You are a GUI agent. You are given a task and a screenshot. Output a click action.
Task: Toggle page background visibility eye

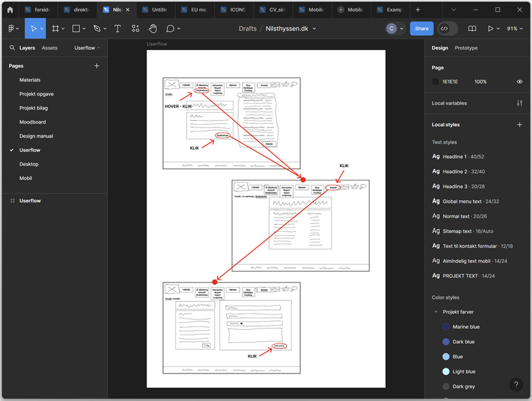point(519,82)
